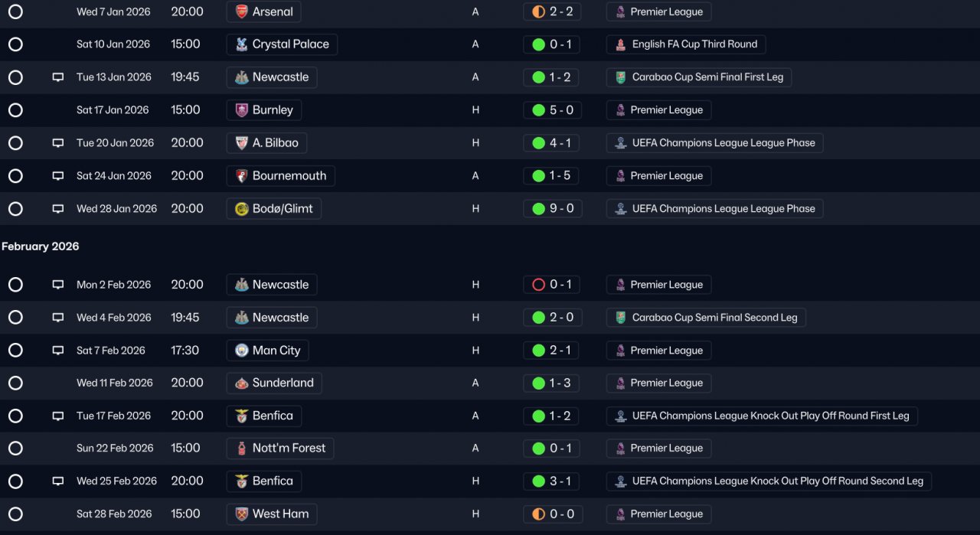This screenshot has height=535, width=980.
Task: Select the radio circle for Sunderland match row
Action: point(15,383)
